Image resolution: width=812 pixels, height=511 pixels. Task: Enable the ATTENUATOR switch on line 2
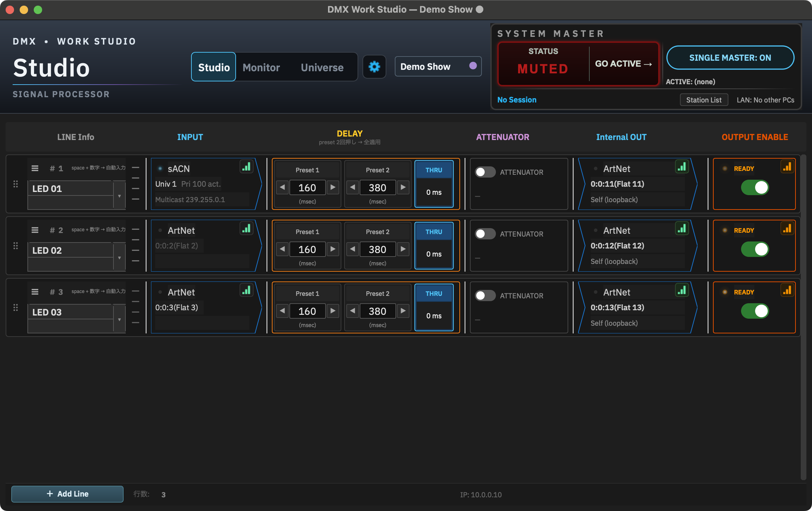pyautogui.click(x=485, y=234)
